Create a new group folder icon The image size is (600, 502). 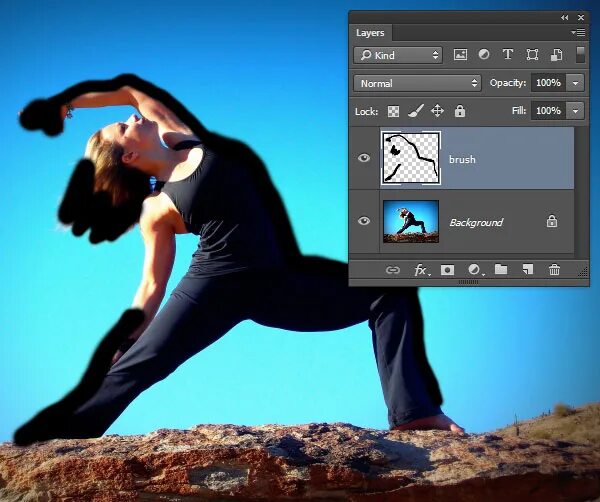[x=501, y=269]
